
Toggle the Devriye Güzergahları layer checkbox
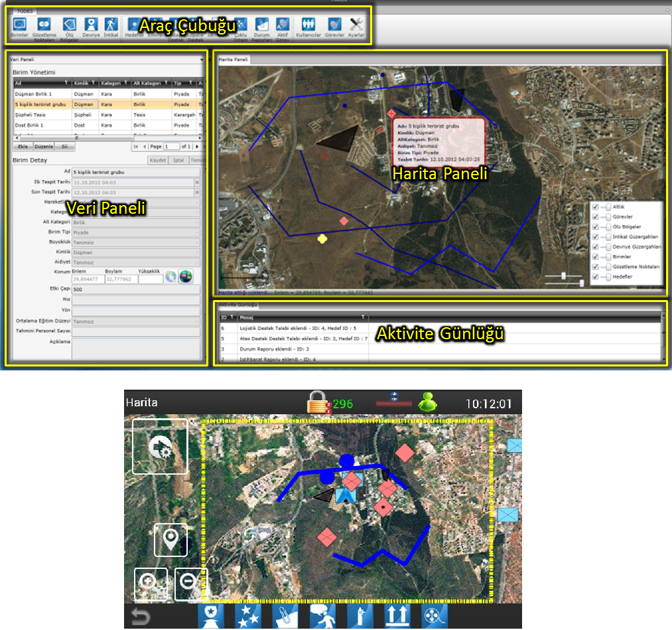595,246
